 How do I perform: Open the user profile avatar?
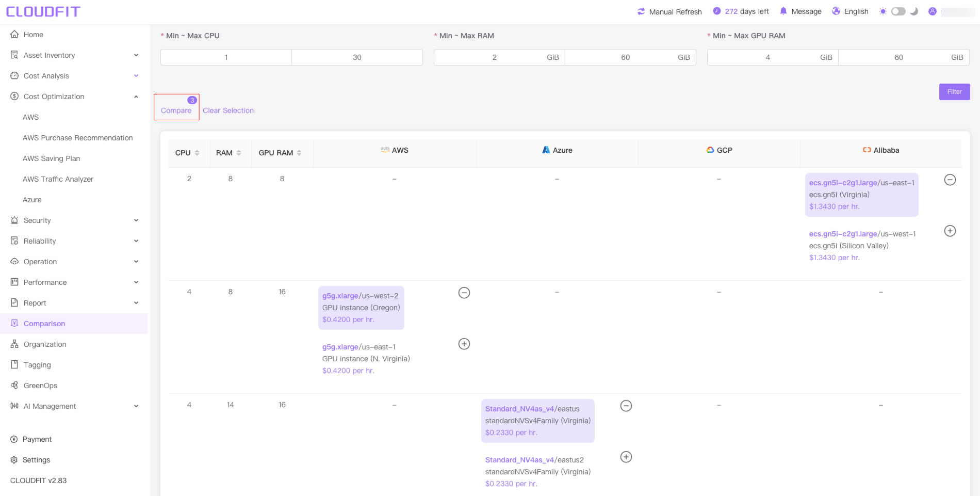click(933, 11)
